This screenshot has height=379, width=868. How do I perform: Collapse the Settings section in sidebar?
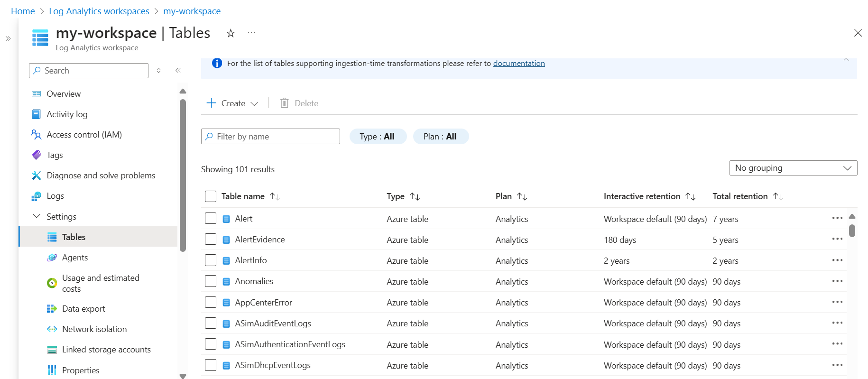[x=37, y=216]
